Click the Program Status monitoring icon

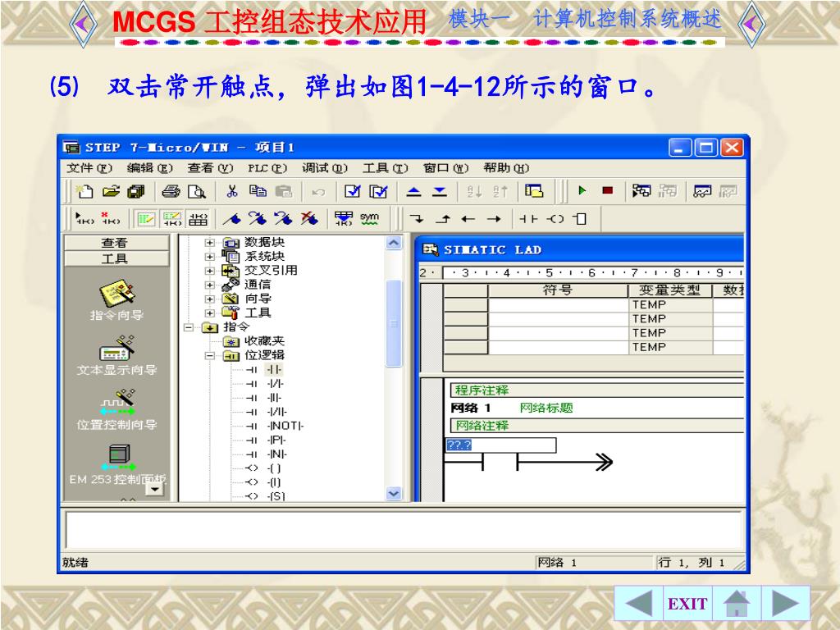[641, 190]
